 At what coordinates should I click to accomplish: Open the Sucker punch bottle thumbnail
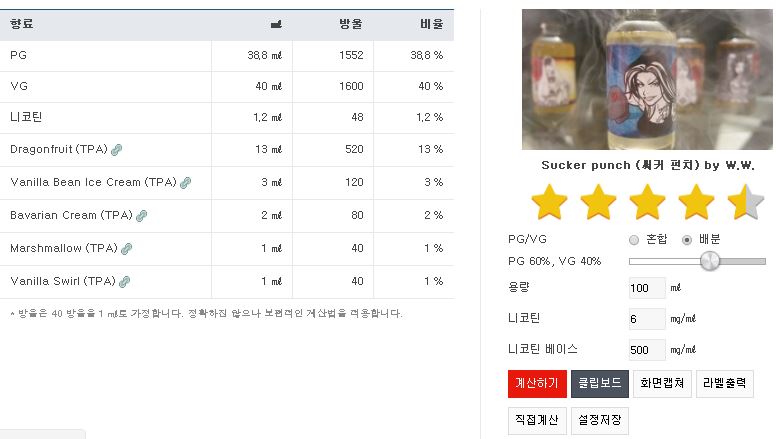[x=647, y=79]
